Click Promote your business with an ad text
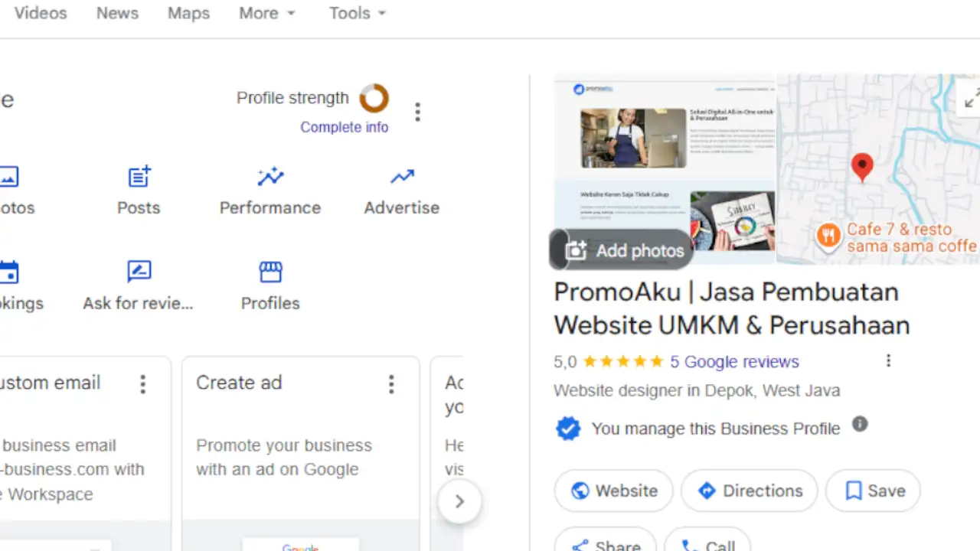Screen dimensions: 980x551 [284, 458]
